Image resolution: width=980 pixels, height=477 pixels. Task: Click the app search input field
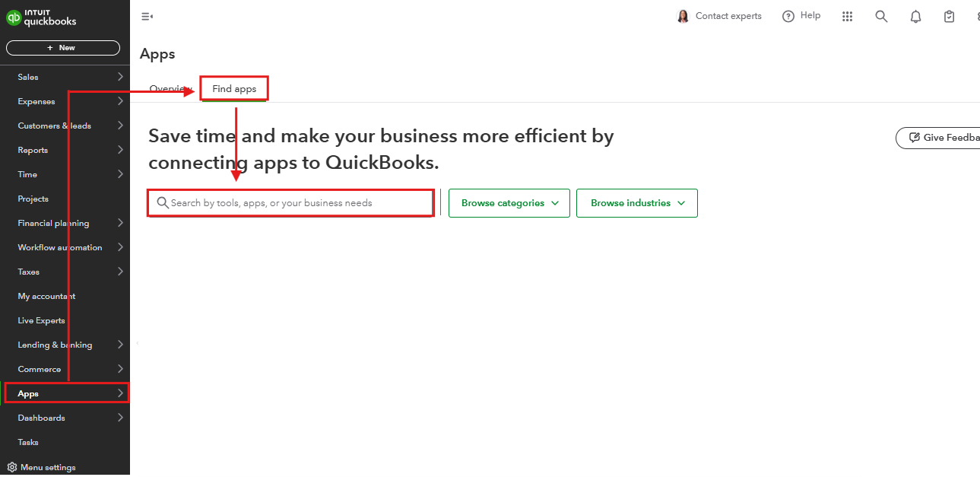tap(290, 202)
